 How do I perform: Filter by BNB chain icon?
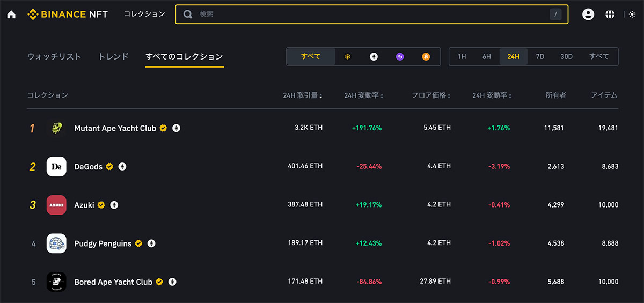pyautogui.click(x=347, y=56)
